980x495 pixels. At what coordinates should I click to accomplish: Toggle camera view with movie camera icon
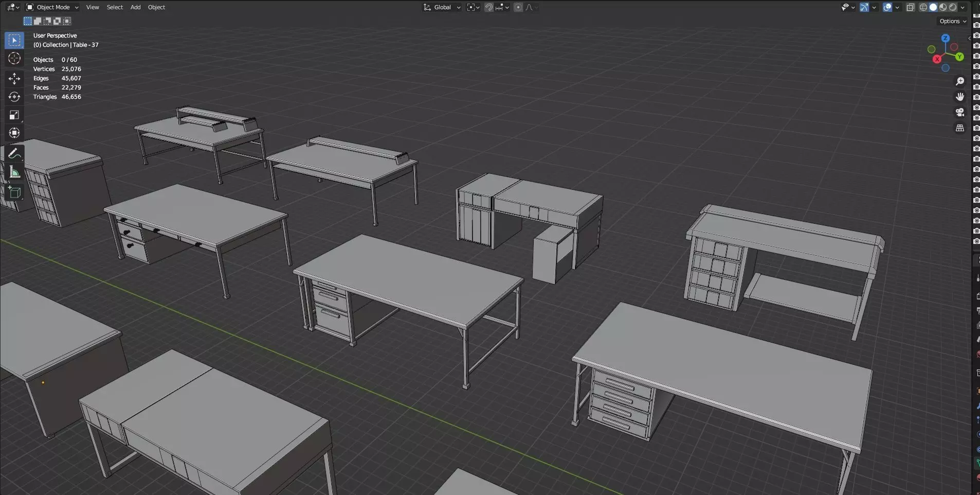tap(960, 112)
